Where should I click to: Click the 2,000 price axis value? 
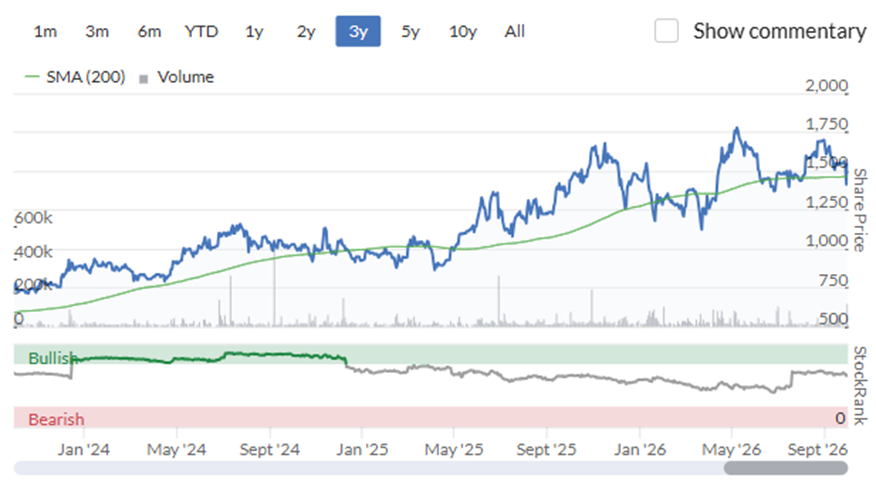tap(826, 85)
